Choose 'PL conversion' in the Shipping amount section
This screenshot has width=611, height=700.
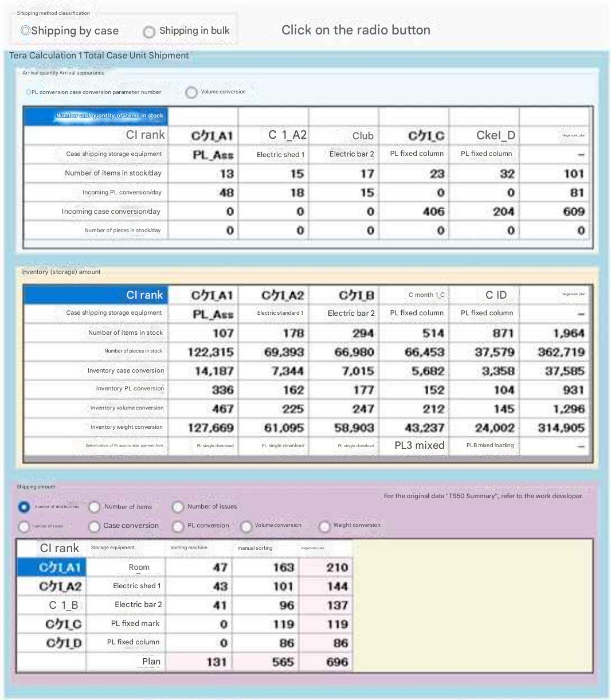178,526
